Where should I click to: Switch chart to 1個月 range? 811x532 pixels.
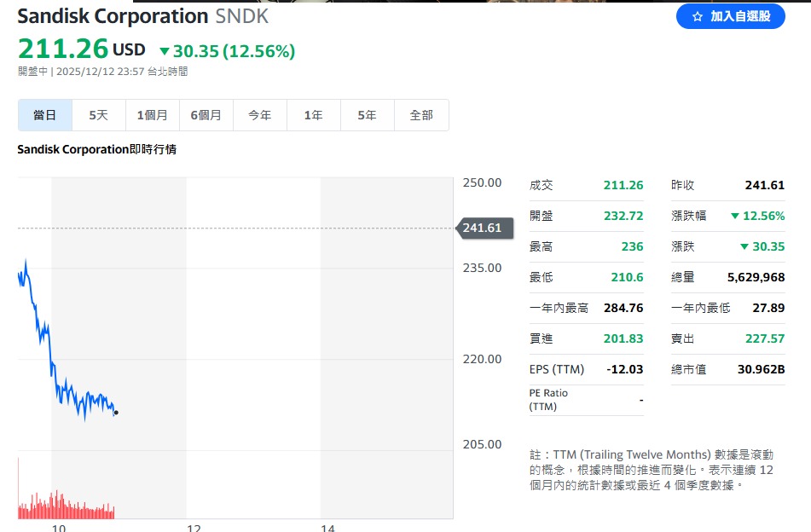pyautogui.click(x=153, y=115)
